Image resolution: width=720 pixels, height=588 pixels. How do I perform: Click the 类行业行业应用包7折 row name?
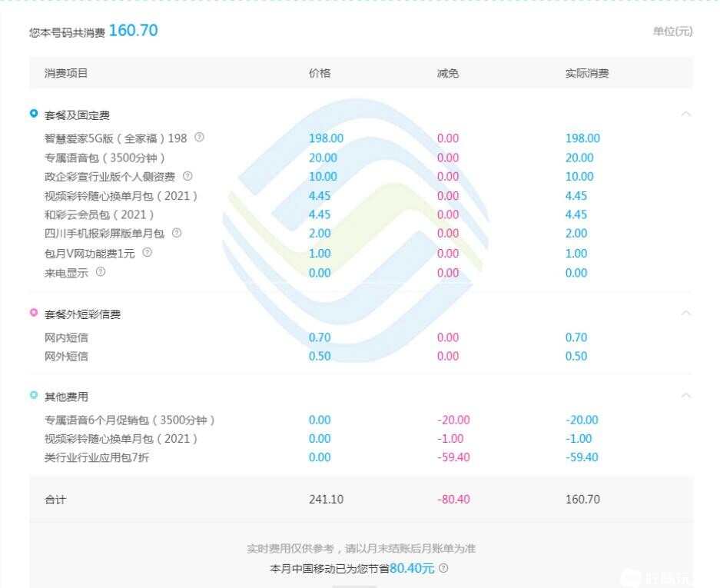coord(96,457)
